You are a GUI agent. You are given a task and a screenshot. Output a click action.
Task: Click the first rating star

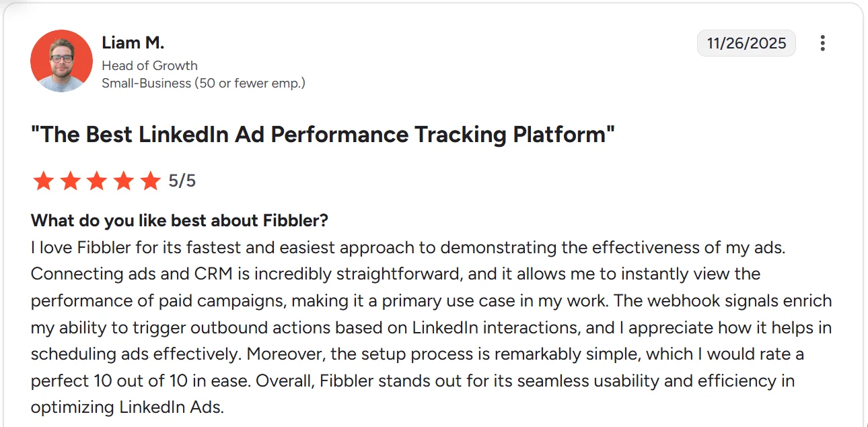43,180
